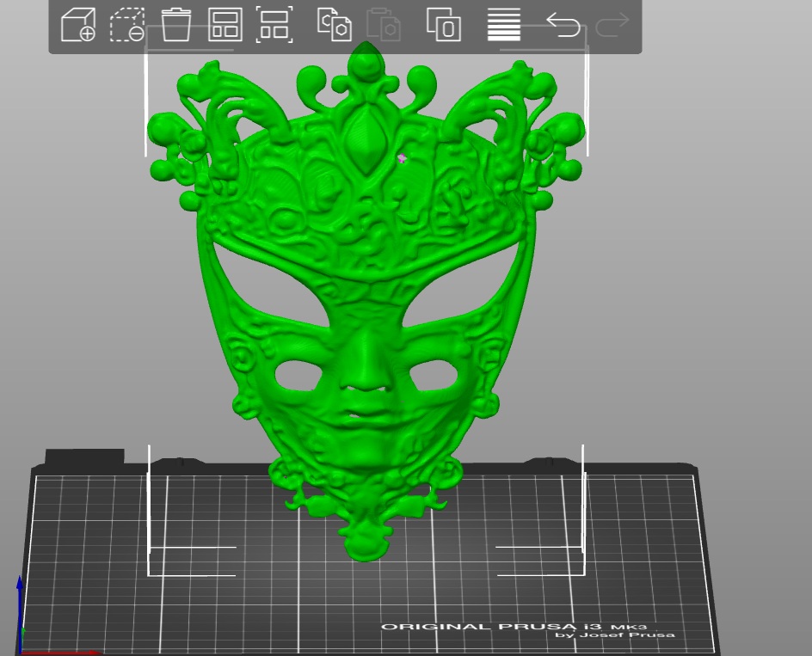
Task: Click the greyed-out Paste icon
Action: point(384,24)
